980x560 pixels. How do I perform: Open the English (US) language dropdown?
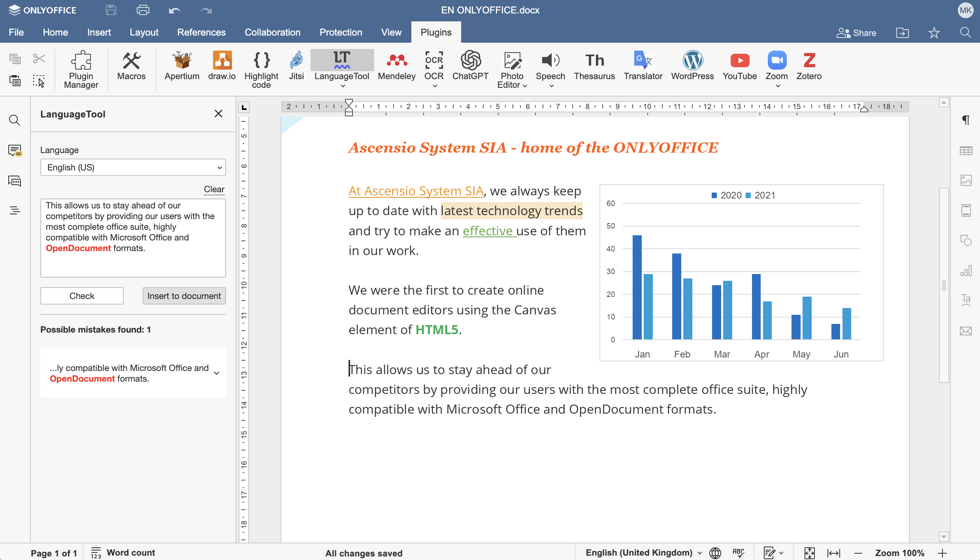(x=133, y=167)
